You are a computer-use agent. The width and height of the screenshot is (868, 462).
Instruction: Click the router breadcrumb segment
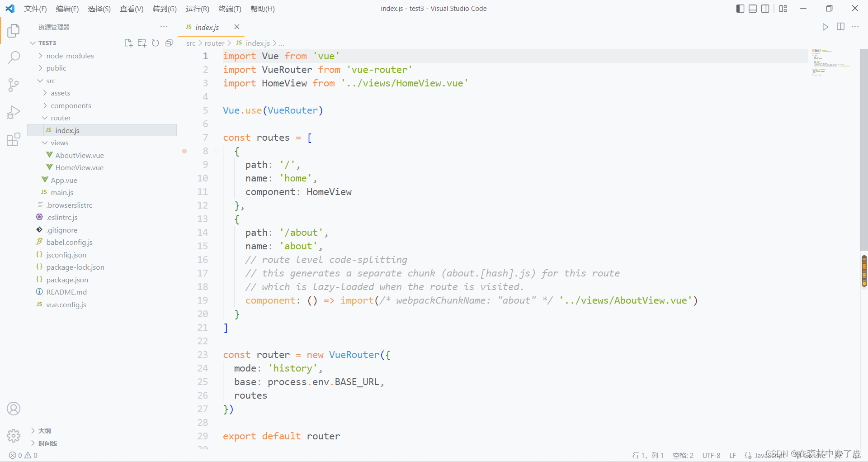214,43
